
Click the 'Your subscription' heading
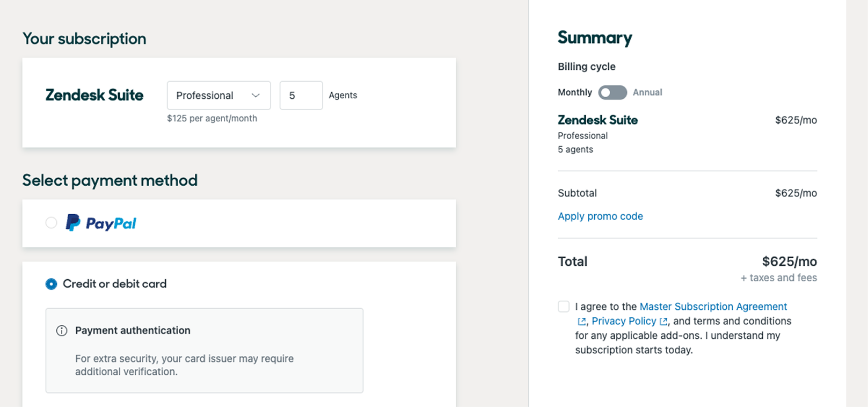tap(84, 39)
